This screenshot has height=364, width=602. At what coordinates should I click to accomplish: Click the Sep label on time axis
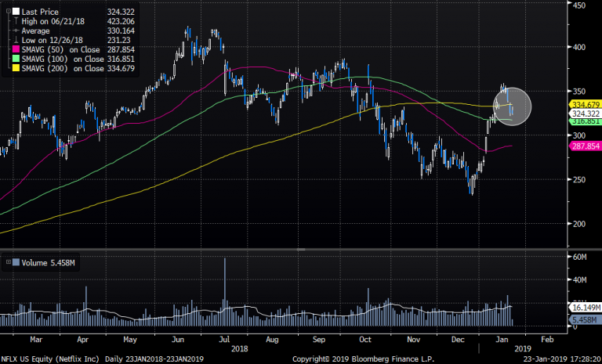point(319,340)
